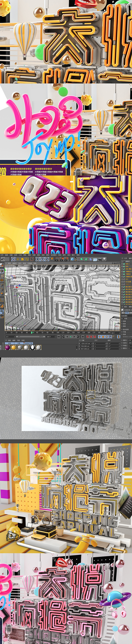The width and height of the screenshot is (132, 644).
Task: Click the Undo arrow icon
Action: coord(3,259)
